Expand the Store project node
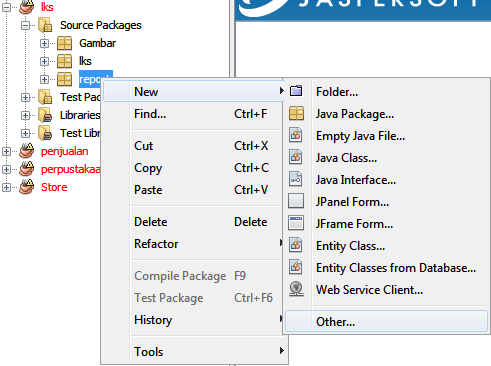 click(6, 187)
